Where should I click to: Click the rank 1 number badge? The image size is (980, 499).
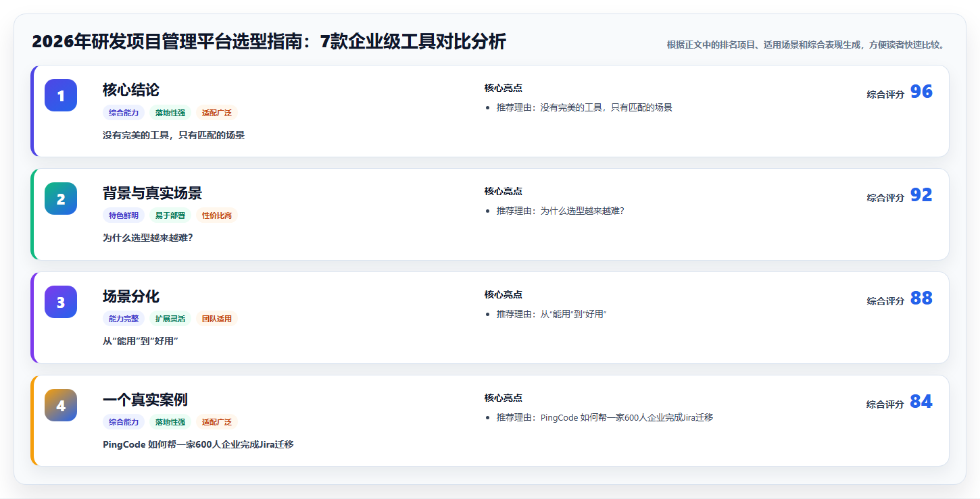pos(61,95)
